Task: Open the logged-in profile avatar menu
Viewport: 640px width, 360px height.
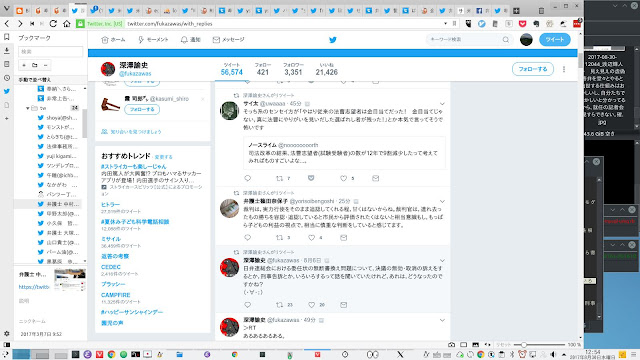Action: click(526, 40)
